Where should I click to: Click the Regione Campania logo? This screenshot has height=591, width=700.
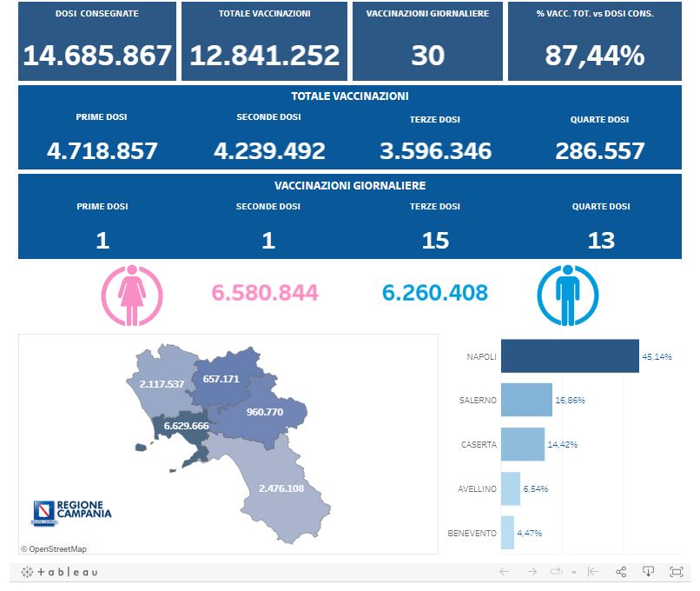click(72, 511)
